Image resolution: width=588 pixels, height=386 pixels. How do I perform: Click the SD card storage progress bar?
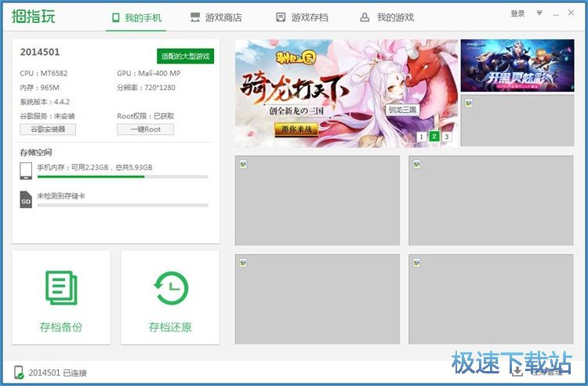click(122, 206)
